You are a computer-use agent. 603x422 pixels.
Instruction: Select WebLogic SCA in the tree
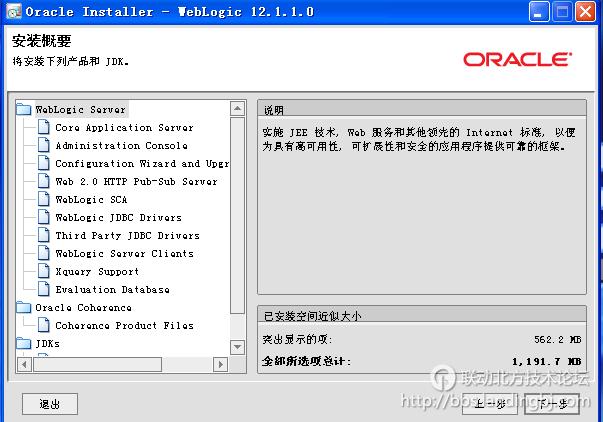91,199
